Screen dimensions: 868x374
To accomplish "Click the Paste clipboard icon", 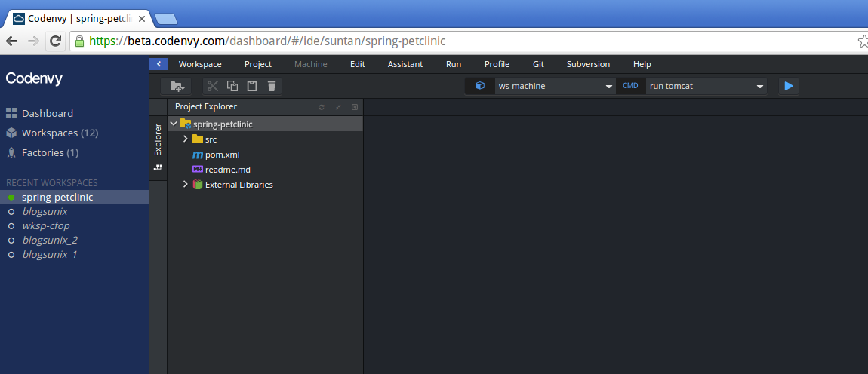I will [x=252, y=86].
